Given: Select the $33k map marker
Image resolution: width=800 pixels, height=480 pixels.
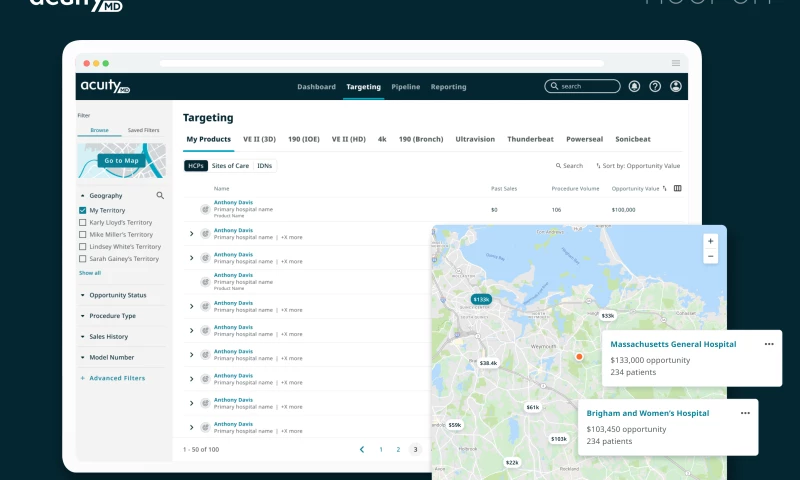Looking at the screenshot, I should 608,316.
